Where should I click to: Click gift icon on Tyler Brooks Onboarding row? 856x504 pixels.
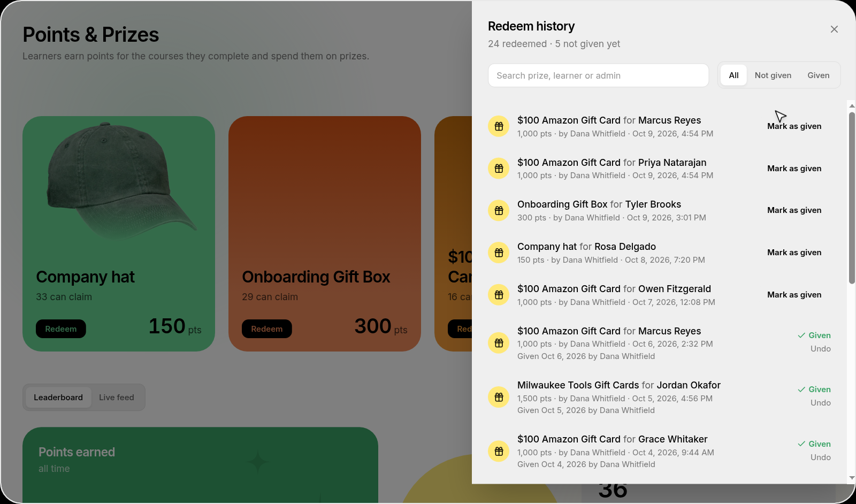click(x=499, y=210)
